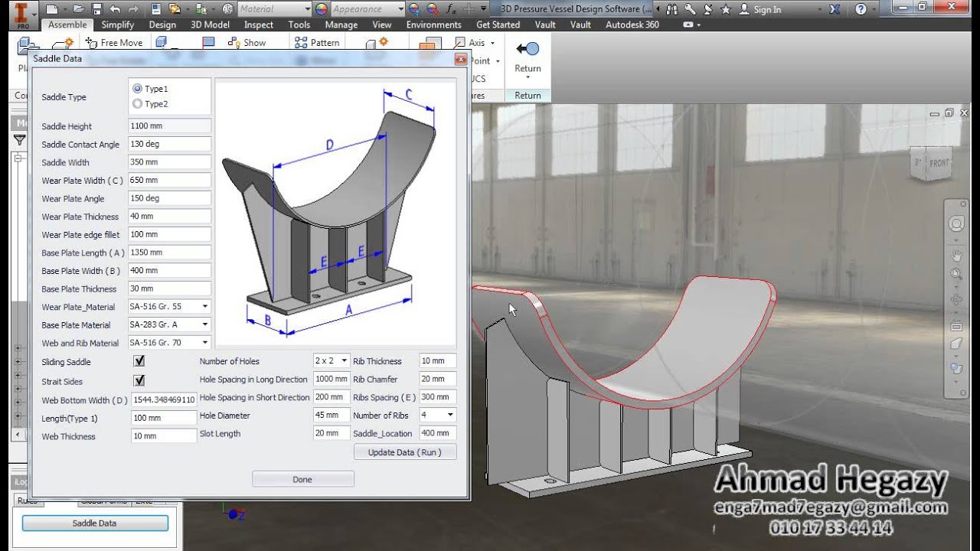
Task: Open the Help question mark icon
Action: tap(861, 9)
